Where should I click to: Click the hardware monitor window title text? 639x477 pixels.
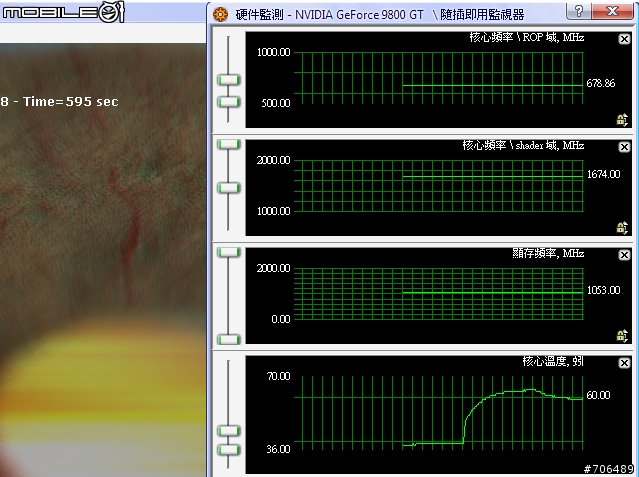(x=380, y=15)
